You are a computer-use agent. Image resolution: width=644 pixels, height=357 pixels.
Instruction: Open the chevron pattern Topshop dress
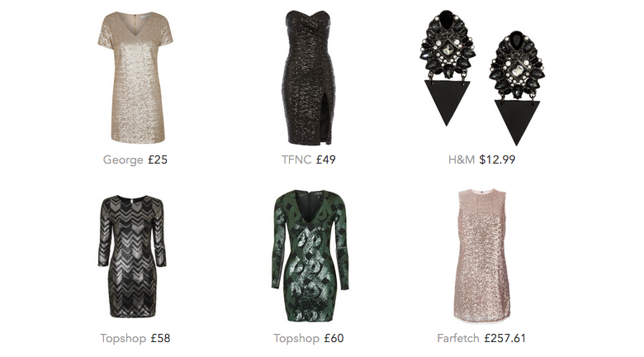click(132, 256)
